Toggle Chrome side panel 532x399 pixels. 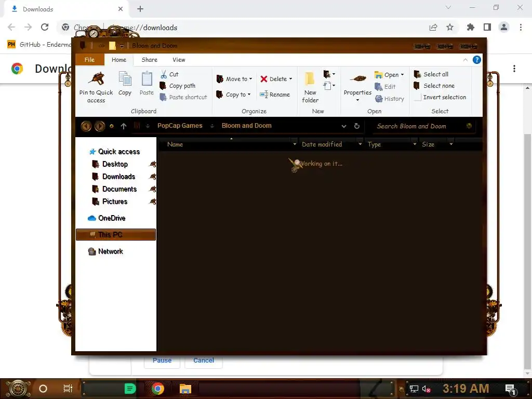(x=487, y=27)
